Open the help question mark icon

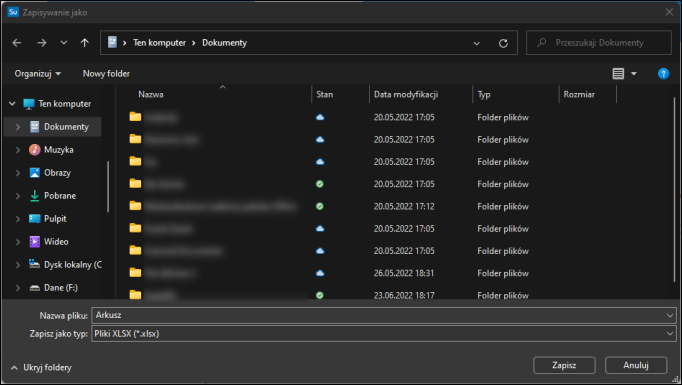pyautogui.click(x=663, y=74)
